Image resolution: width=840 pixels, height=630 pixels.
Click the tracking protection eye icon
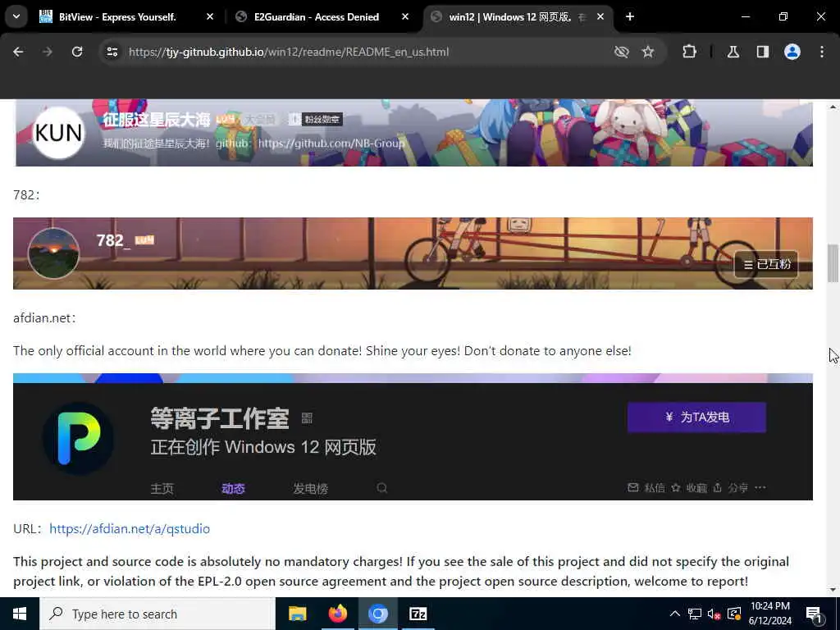tap(622, 52)
